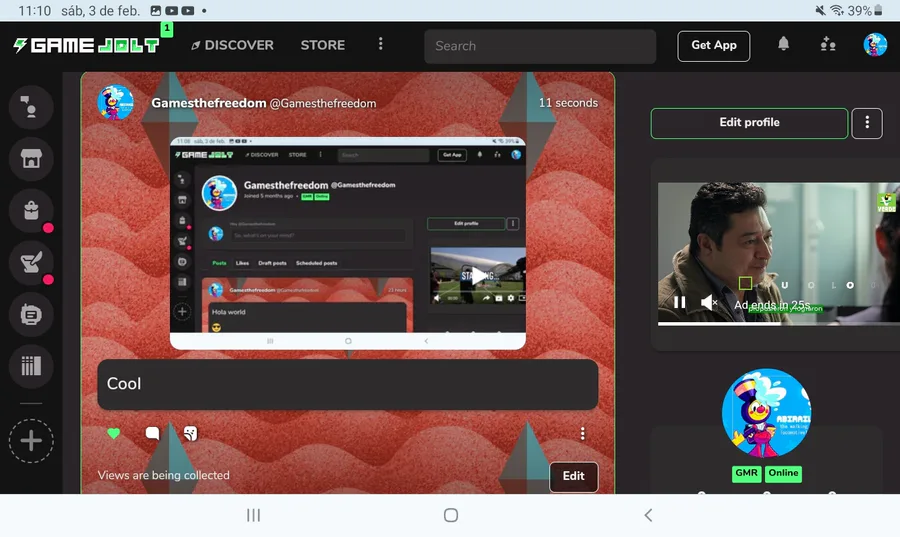Open the Gamesthefreedom display name link

(x=208, y=103)
